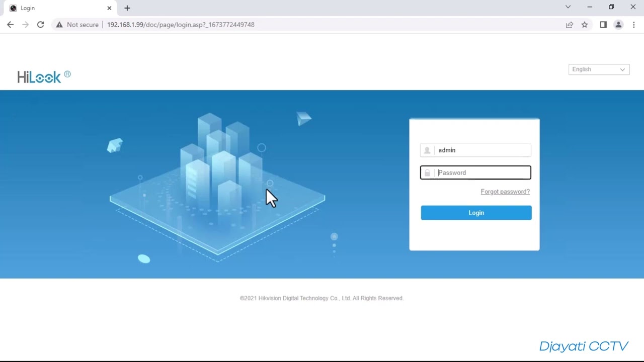This screenshot has height=362, width=644.
Task: Click the Hikvision copyright text
Action: click(321, 298)
